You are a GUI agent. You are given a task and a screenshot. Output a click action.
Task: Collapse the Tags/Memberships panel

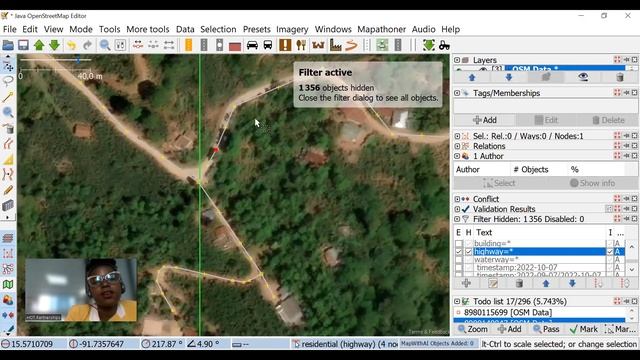tap(457, 93)
